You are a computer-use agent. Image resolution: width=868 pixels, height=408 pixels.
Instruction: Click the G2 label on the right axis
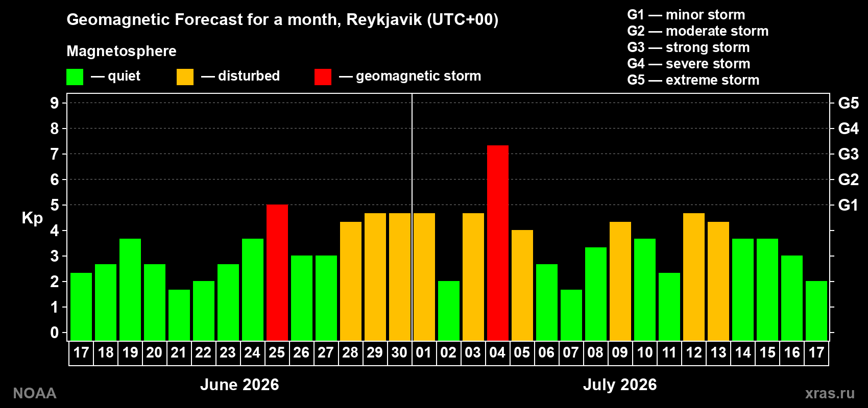pyautogui.click(x=848, y=180)
